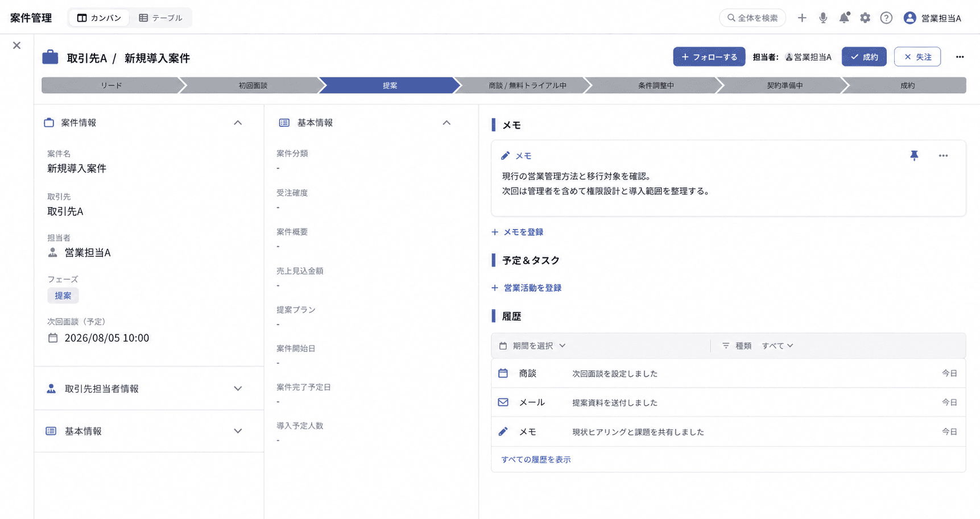Click person icon next to 営業担当A under 担当者
The height and width of the screenshot is (519, 980).
pyautogui.click(x=53, y=252)
